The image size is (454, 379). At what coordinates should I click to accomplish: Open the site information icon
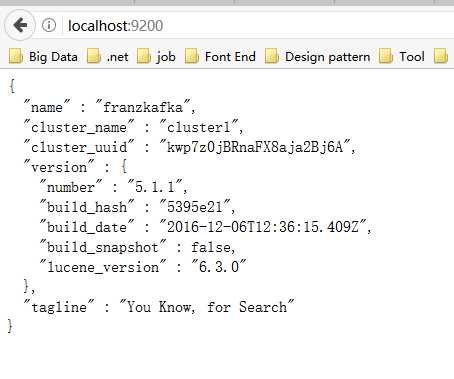[49, 25]
